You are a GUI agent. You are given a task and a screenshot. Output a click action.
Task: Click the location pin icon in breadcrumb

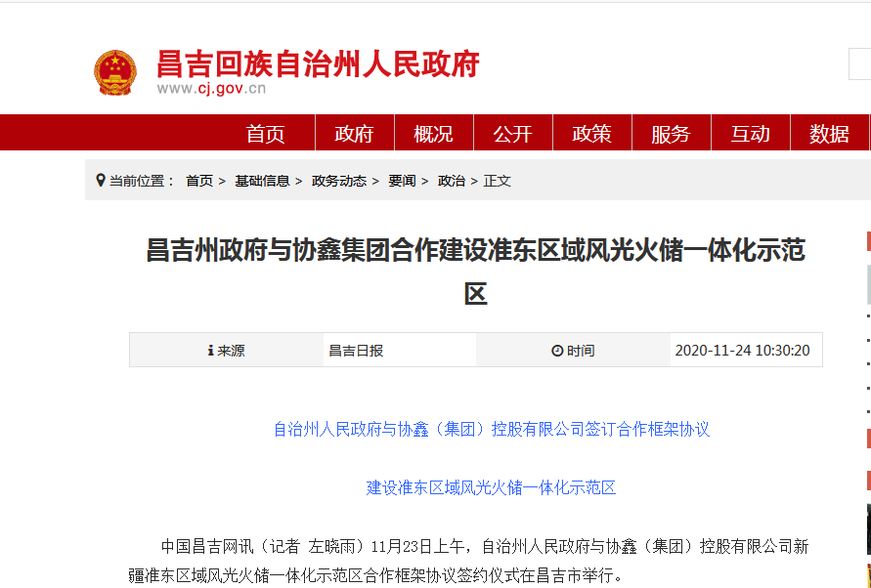(x=101, y=181)
